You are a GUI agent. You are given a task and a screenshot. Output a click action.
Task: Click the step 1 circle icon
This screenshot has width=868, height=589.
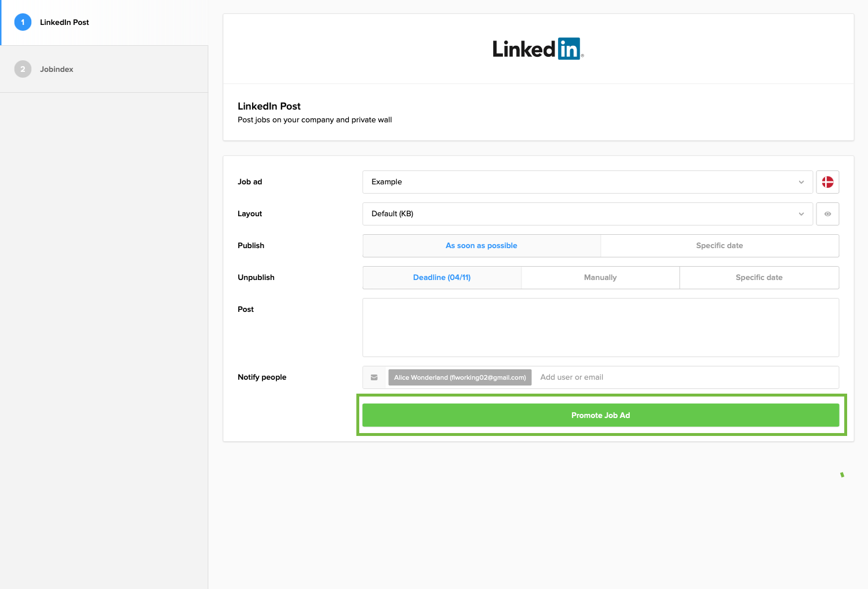click(23, 22)
